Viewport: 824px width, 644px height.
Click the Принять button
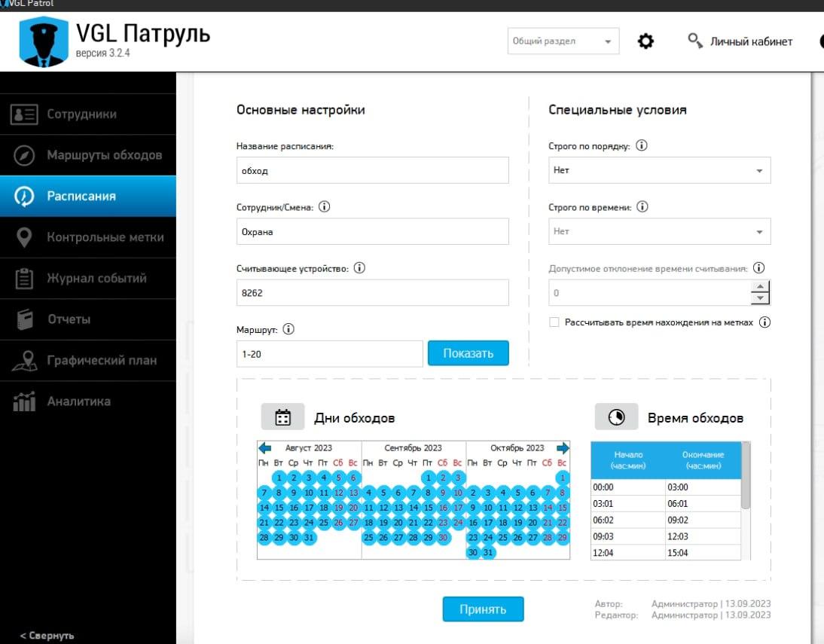[483, 609]
